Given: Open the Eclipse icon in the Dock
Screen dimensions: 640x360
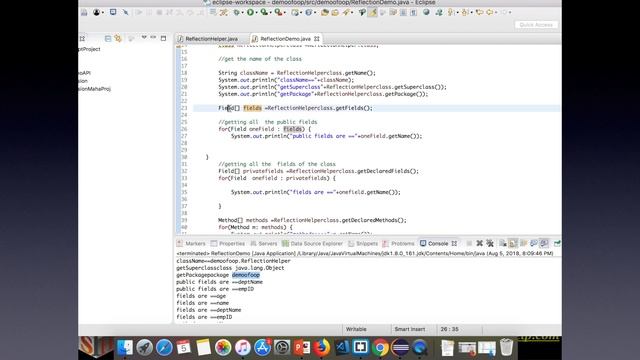Looking at the screenshot, I should click(x=400, y=348).
